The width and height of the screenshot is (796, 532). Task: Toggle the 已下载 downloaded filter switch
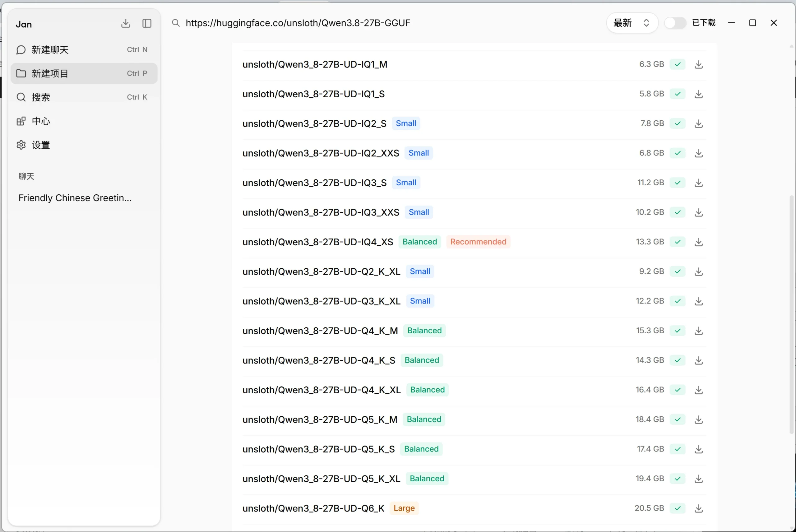pos(675,23)
